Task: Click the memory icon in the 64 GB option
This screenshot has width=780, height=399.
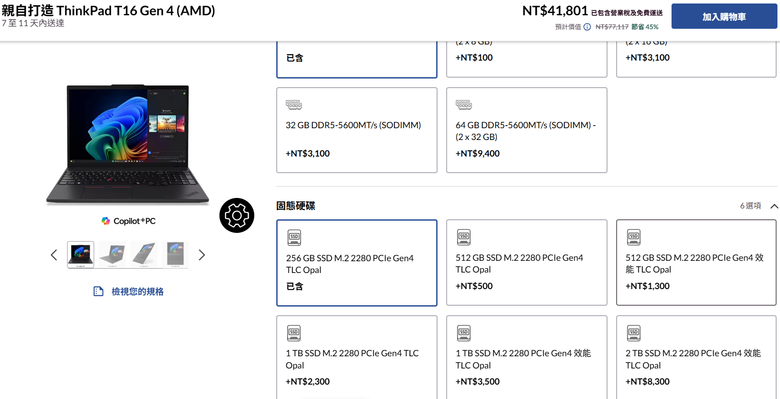Action: click(464, 105)
